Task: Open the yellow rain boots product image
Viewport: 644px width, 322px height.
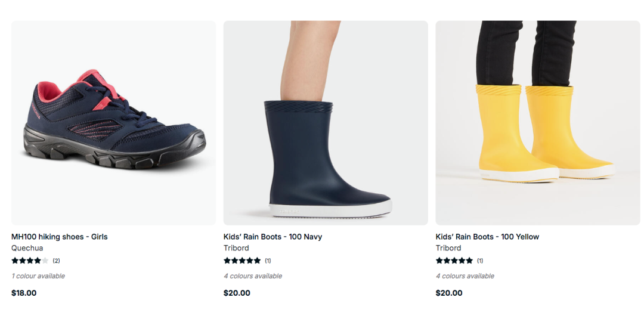Action: point(538,123)
